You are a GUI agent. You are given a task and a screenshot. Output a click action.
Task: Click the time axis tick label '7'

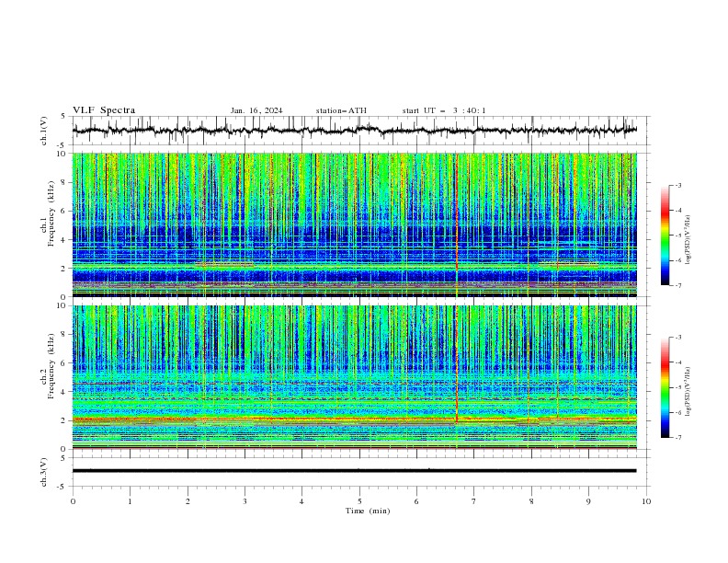coord(474,501)
